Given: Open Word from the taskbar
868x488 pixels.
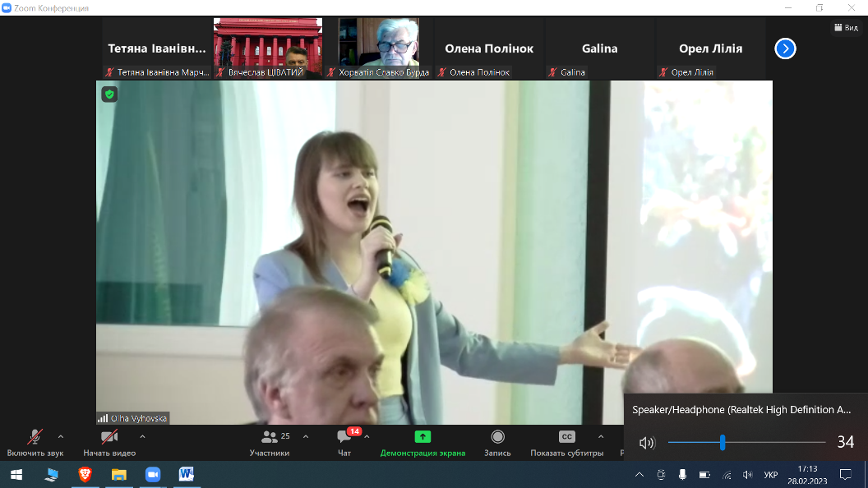Looking at the screenshot, I should (x=187, y=475).
